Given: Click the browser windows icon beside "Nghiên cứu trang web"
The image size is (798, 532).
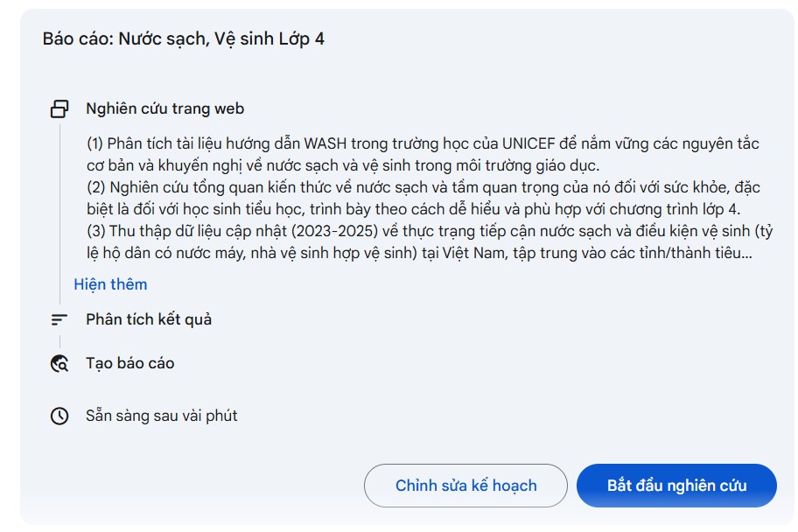Looking at the screenshot, I should pyautogui.click(x=60, y=108).
